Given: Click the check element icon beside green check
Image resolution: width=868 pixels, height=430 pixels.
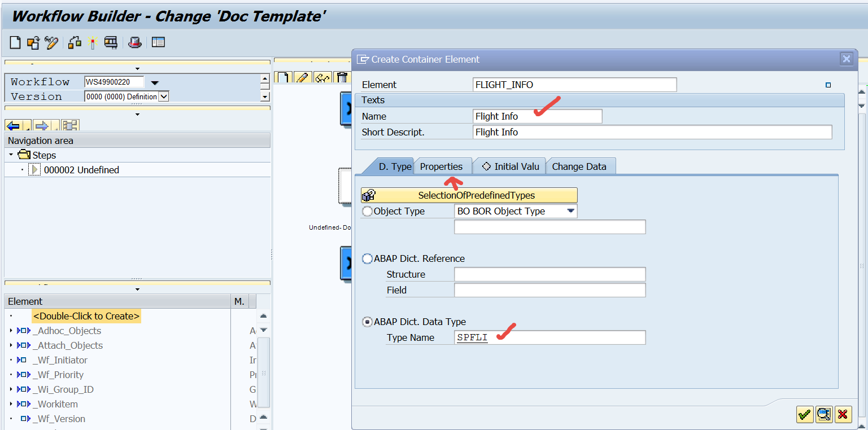Looking at the screenshot, I should 824,415.
